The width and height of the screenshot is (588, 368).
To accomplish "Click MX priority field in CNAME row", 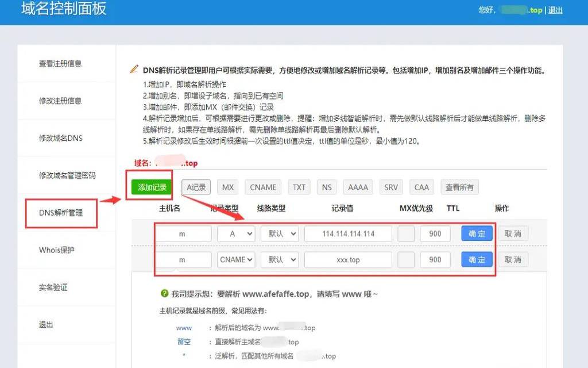I will 406,259.
